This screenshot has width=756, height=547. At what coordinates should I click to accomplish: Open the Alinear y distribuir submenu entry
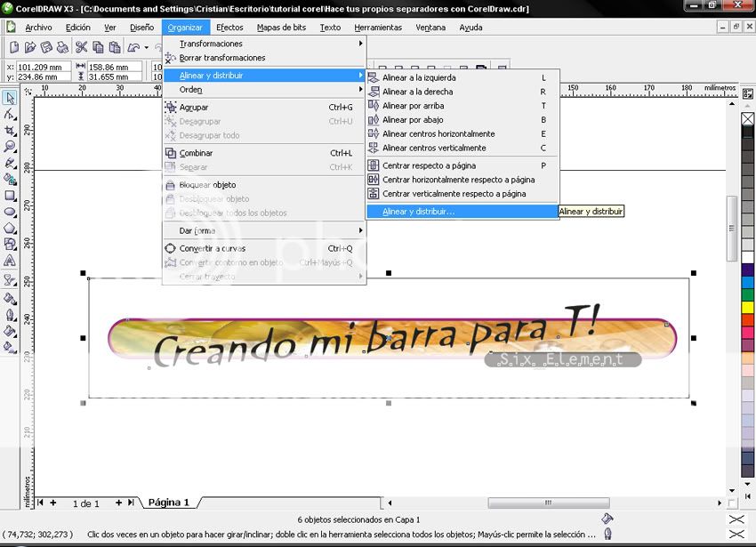tap(264, 76)
